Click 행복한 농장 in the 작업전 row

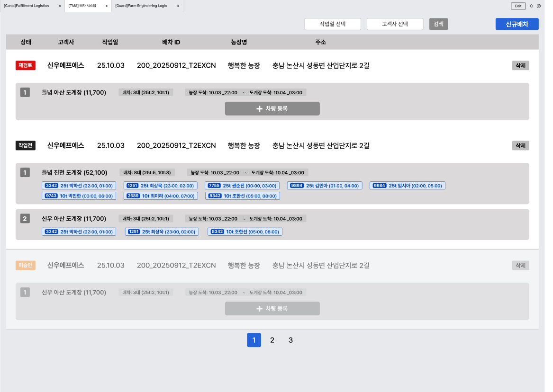pyautogui.click(x=244, y=145)
